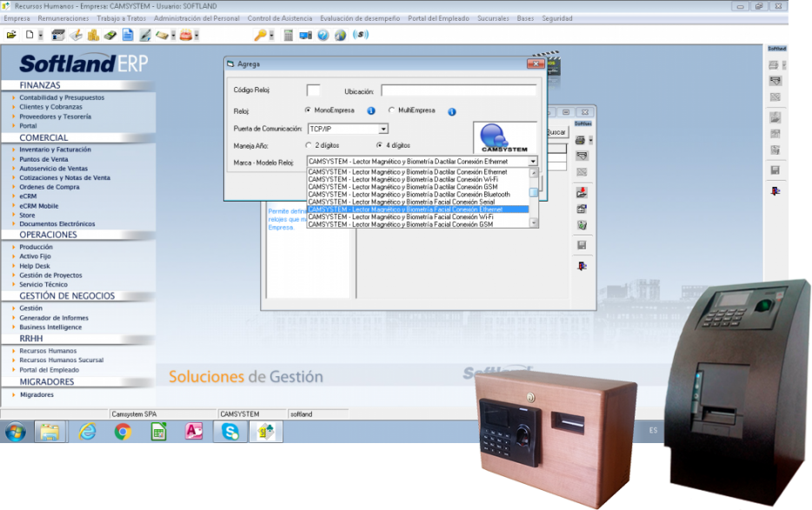The width and height of the screenshot is (812, 510).
Task: Click the pencil edit sheet toolbar icon
Action: click(x=76, y=35)
